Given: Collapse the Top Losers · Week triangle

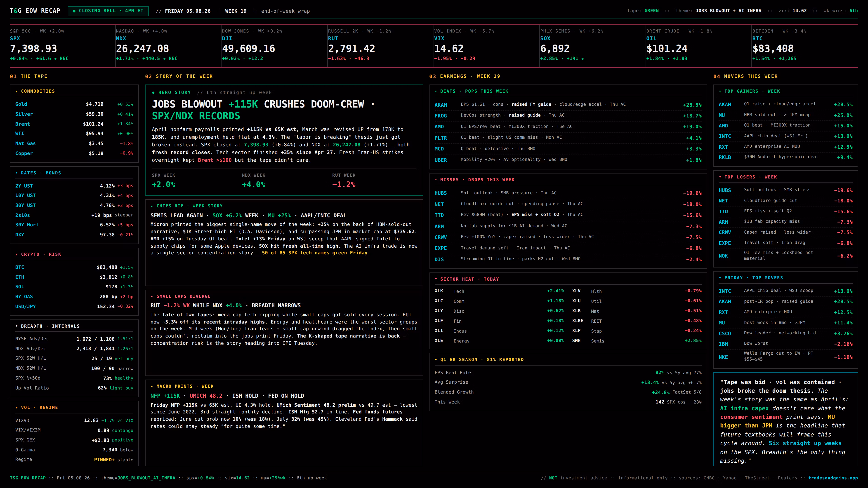Looking at the screenshot, I should pos(720,177).
